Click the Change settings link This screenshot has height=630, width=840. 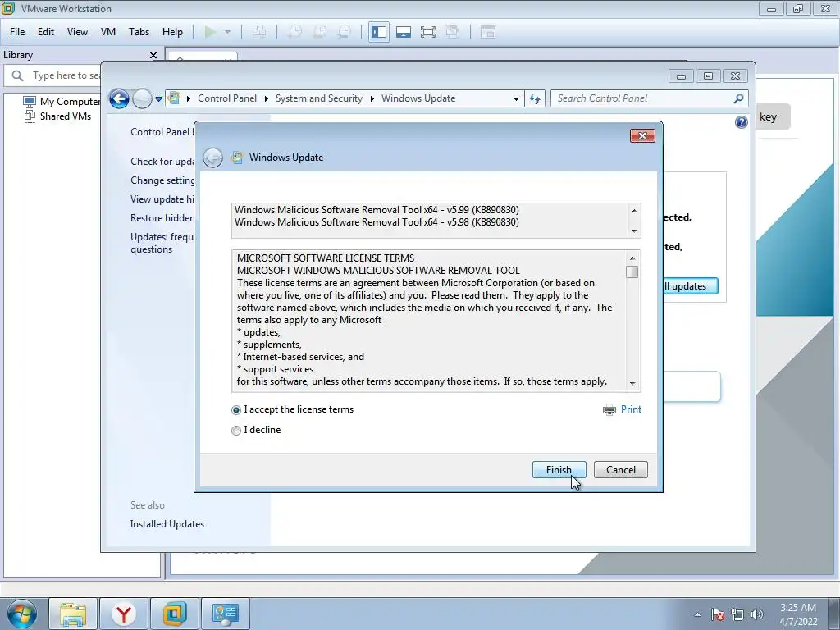[x=162, y=180]
